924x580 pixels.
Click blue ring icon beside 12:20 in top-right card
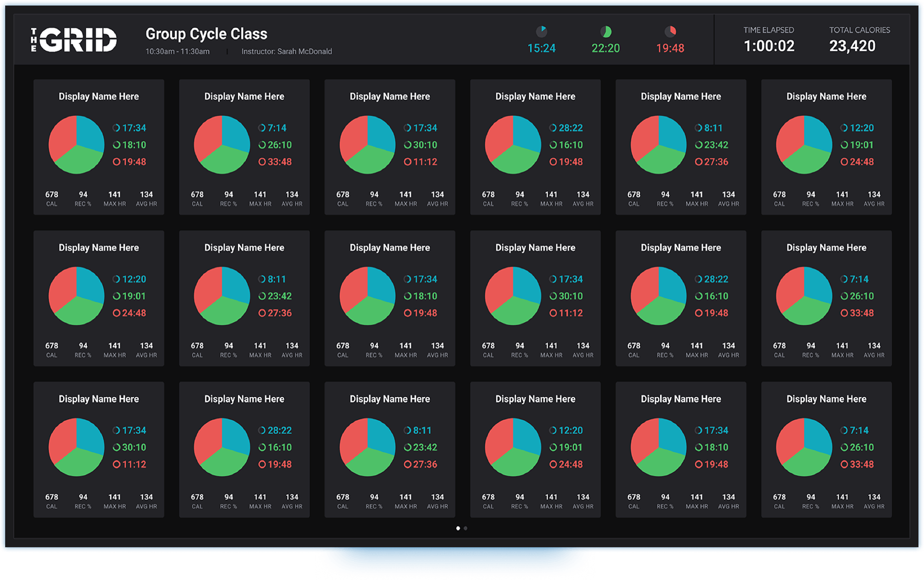pos(844,128)
